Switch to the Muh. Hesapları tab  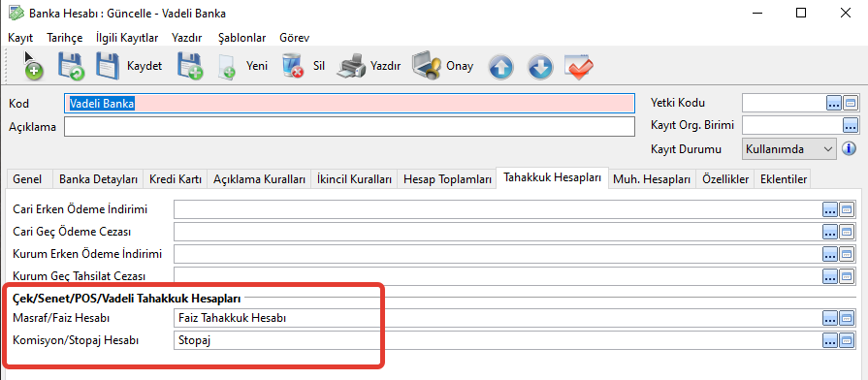coord(652,179)
